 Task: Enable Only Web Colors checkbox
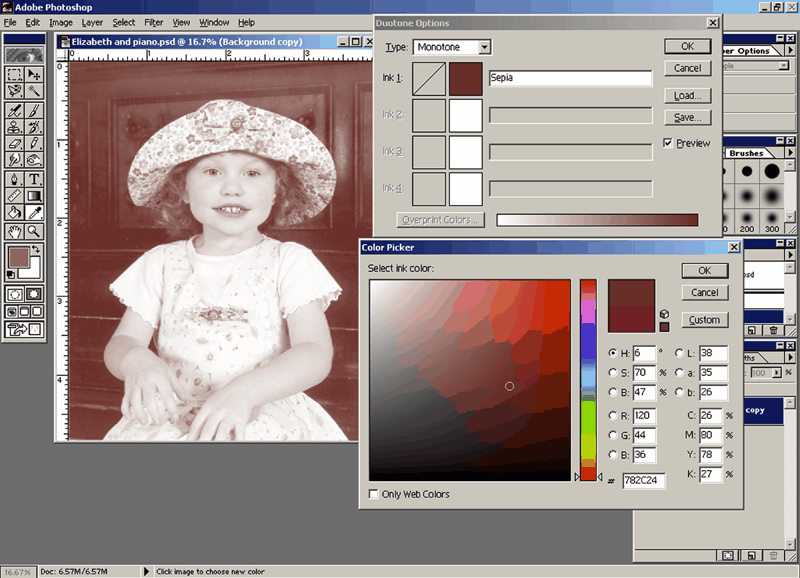coord(375,494)
